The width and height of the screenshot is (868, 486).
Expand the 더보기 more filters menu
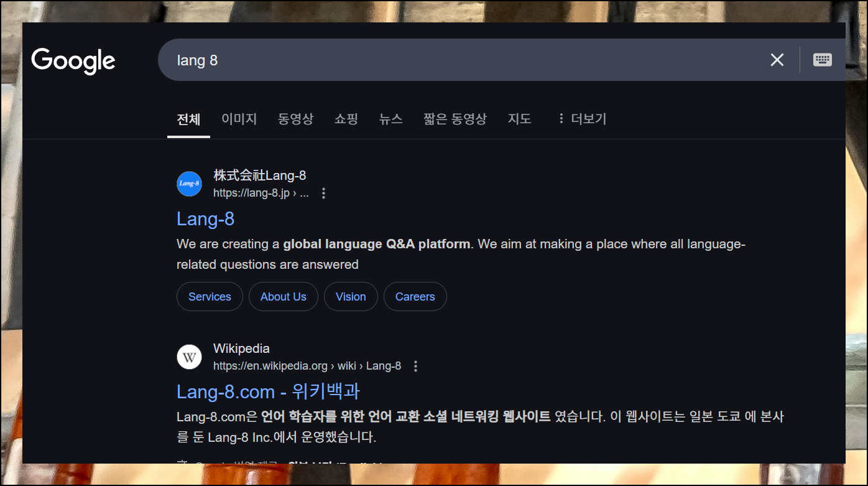point(581,118)
